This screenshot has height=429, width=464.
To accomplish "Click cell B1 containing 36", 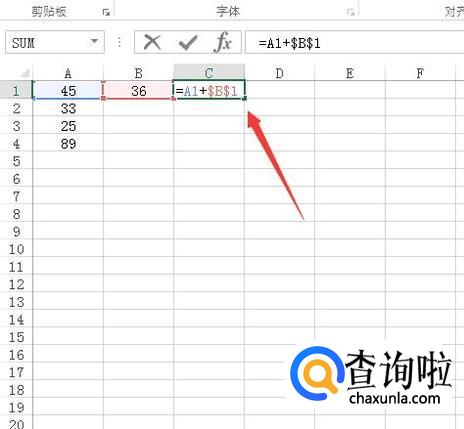I will [x=138, y=91].
